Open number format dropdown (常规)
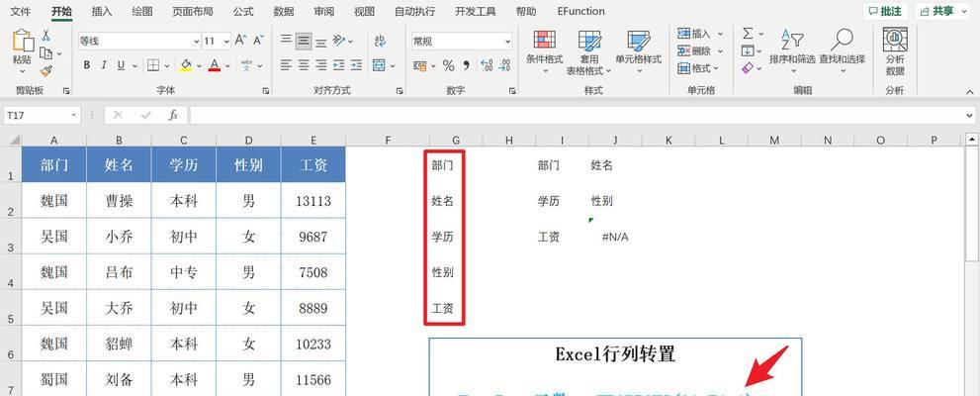 click(x=507, y=42)
